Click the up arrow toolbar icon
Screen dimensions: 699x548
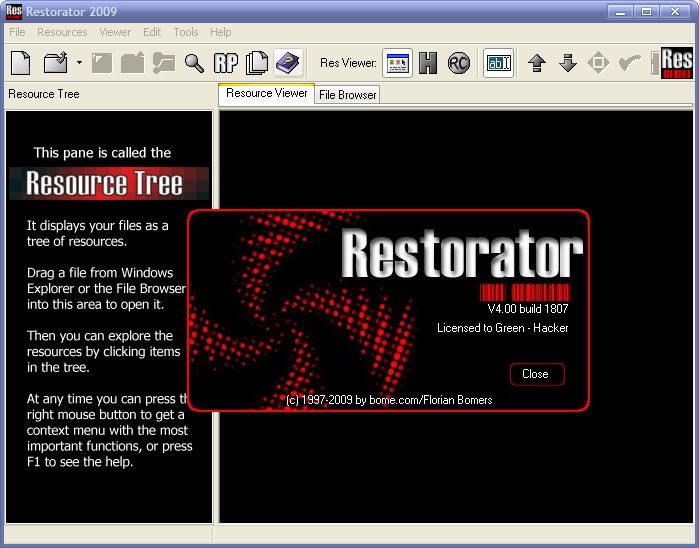(x=537, y=63)
